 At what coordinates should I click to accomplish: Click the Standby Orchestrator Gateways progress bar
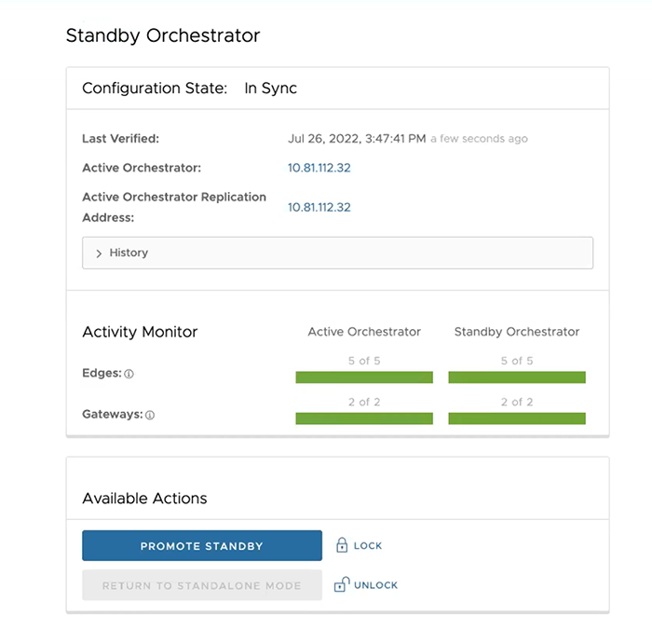517,418
